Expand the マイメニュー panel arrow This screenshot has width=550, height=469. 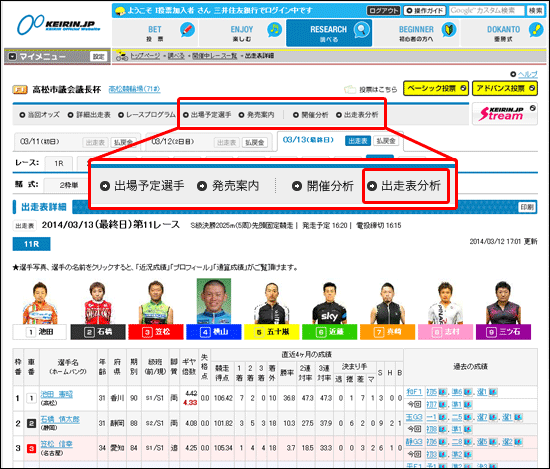pyautogui.click(x=12, y=56)
